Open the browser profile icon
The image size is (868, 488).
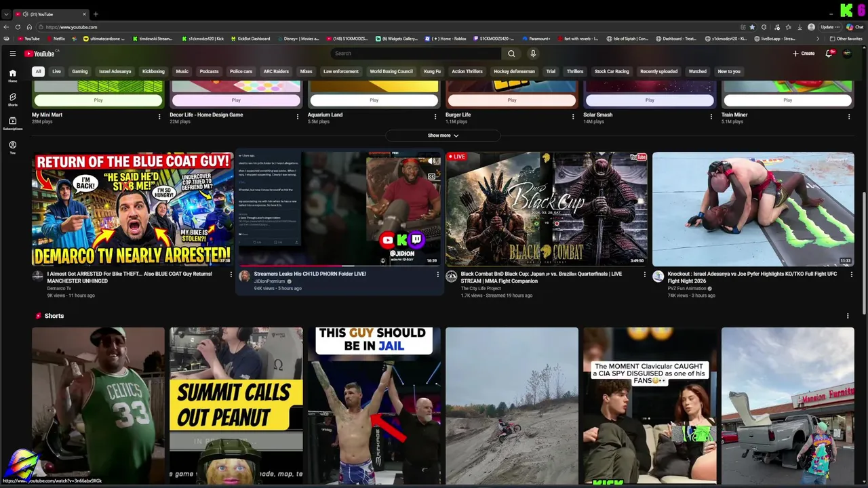(x=811, y=27)
